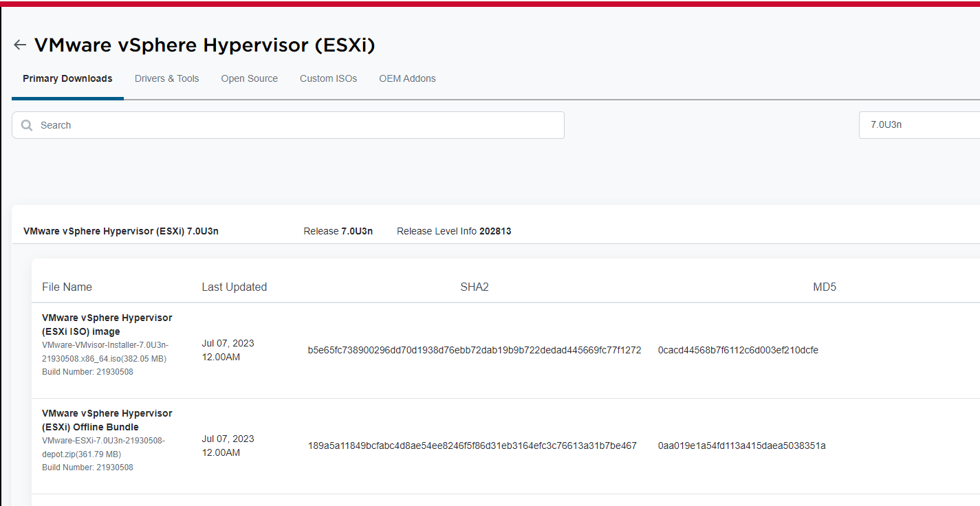This screenshot has width=980, height=506.
Task: Click the MD5 column header
Action: click(x=825, y=287)
